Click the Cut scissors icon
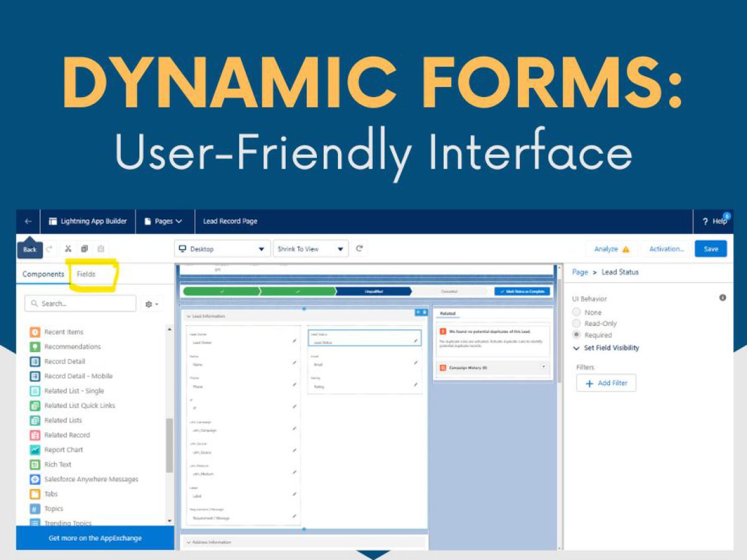Screen dimensions: 747x560 coord(68,249)
